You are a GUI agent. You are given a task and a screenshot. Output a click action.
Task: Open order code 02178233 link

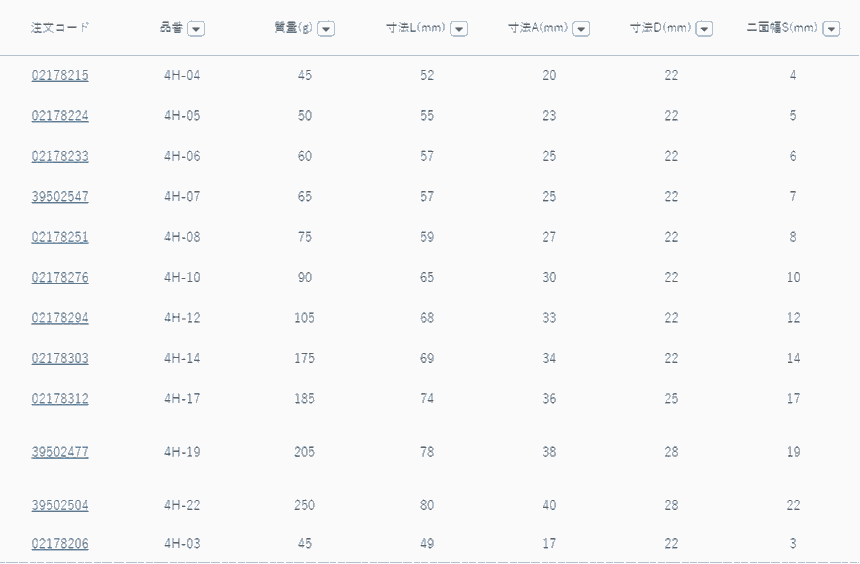pyautogui.click(x=60, y=156)
